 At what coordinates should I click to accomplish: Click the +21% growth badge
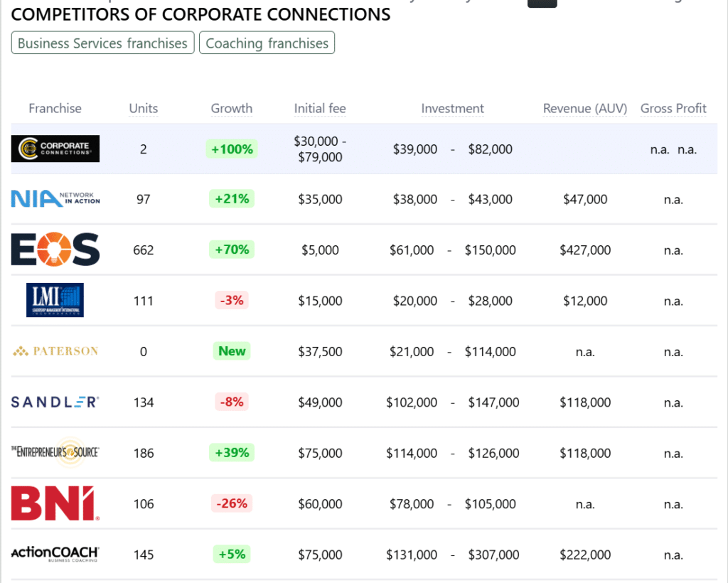click(232, 198)
